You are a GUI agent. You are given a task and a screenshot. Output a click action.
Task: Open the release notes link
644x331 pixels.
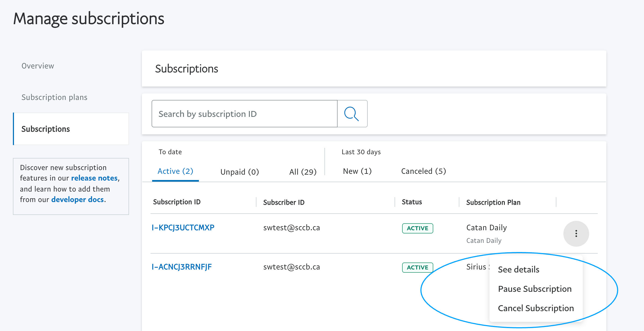[x=94, y=178]
